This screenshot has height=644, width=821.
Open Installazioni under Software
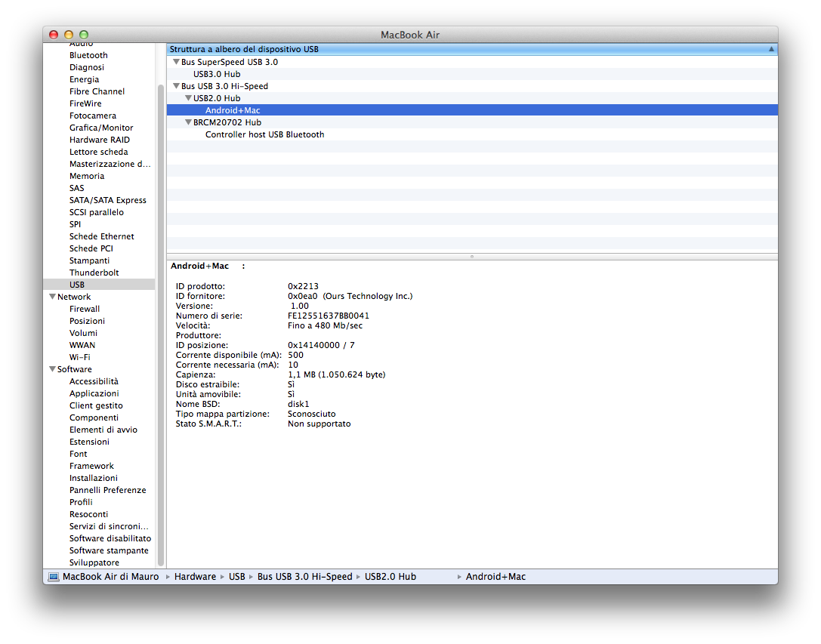tap(93, 478)
